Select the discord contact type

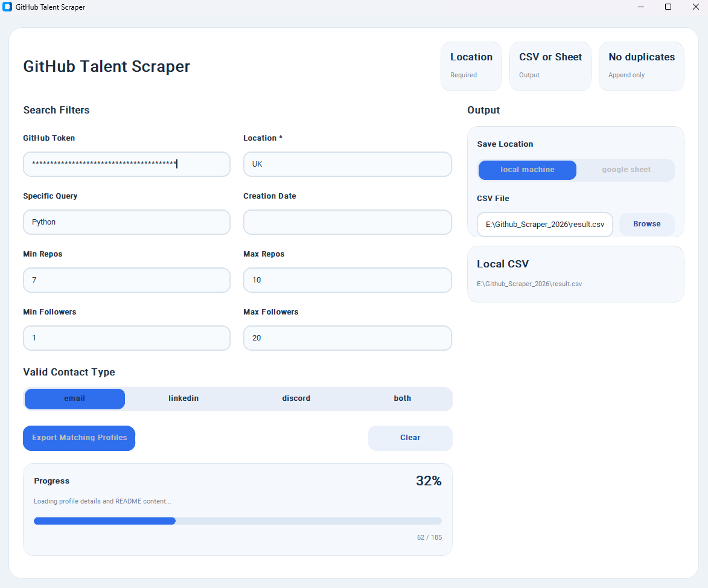click(296, 399)
